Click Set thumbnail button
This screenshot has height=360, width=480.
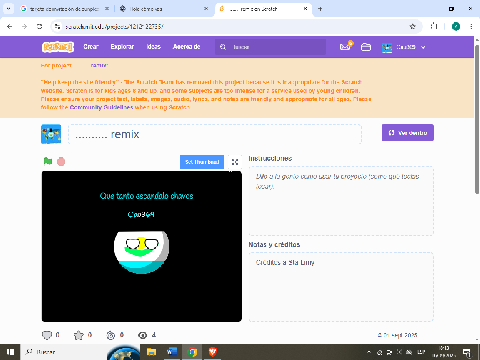point(202,162)
